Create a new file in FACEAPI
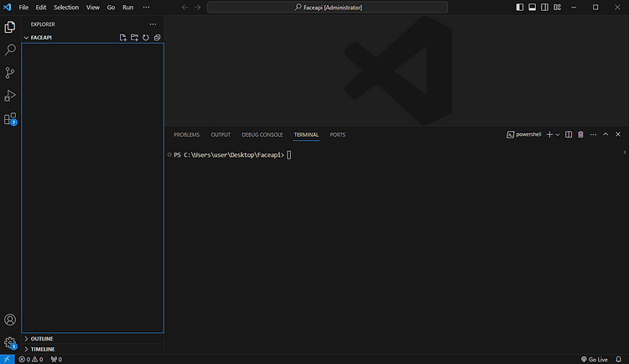Image resolution: width=629 pixels, height=364 pixels. (122, 38)
